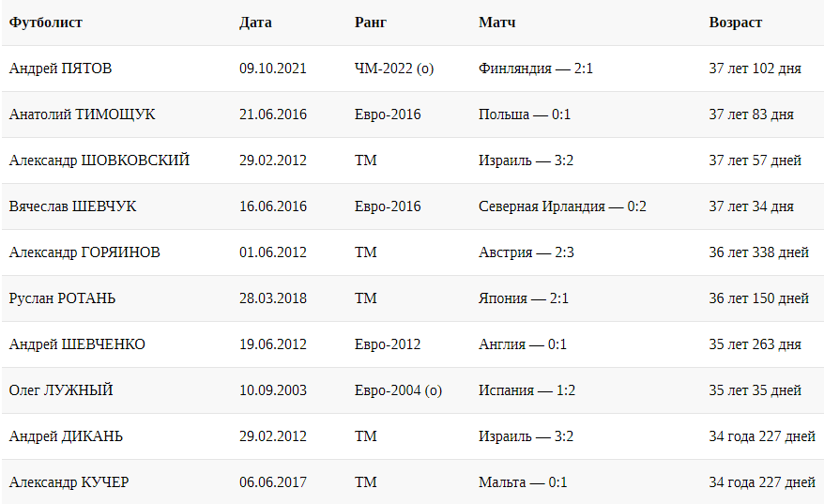
Task: Click Андрей ШЕВЧЕНКО player cell
Action: tap(77, 344)
